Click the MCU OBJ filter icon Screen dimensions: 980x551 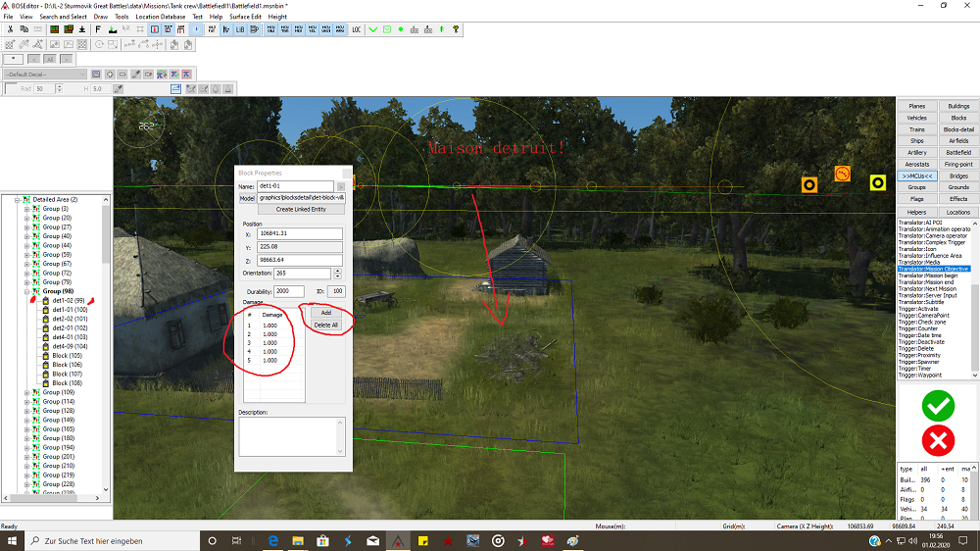pos(270,29)
